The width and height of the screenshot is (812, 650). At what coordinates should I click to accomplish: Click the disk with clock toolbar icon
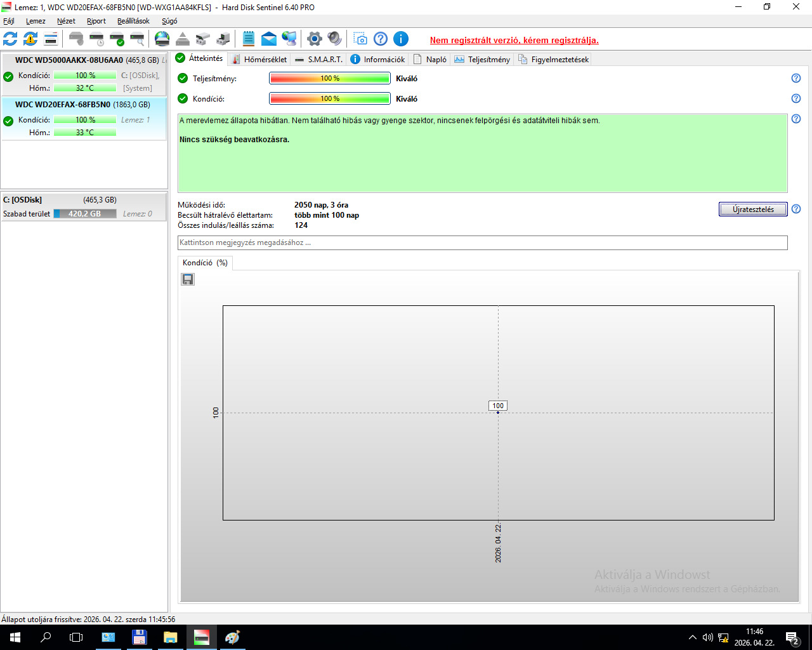pos(96,39)
